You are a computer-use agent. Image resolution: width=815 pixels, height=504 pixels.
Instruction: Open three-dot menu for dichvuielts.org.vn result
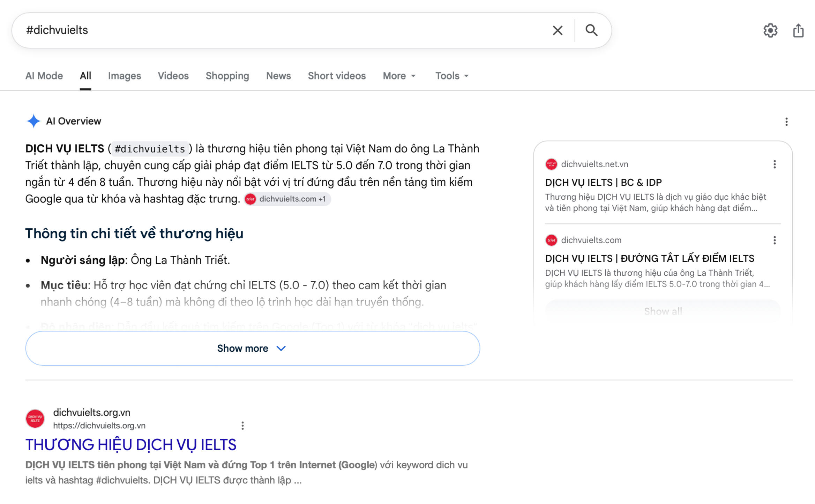coord(242,425)
